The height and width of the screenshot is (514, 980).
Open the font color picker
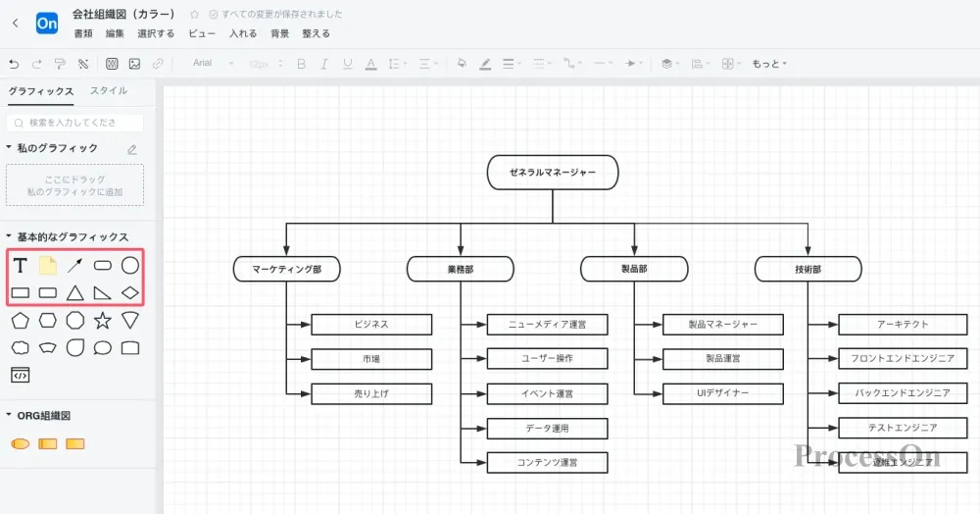point(370,64)
